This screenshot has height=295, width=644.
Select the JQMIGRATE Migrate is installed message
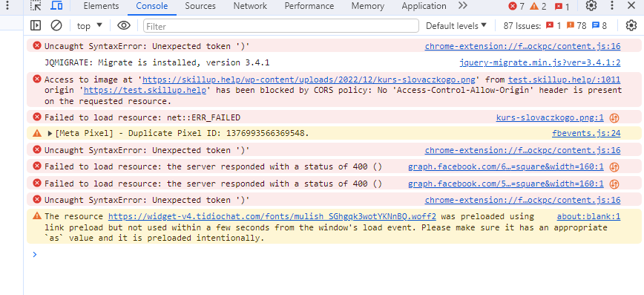(x=157, y=63)
